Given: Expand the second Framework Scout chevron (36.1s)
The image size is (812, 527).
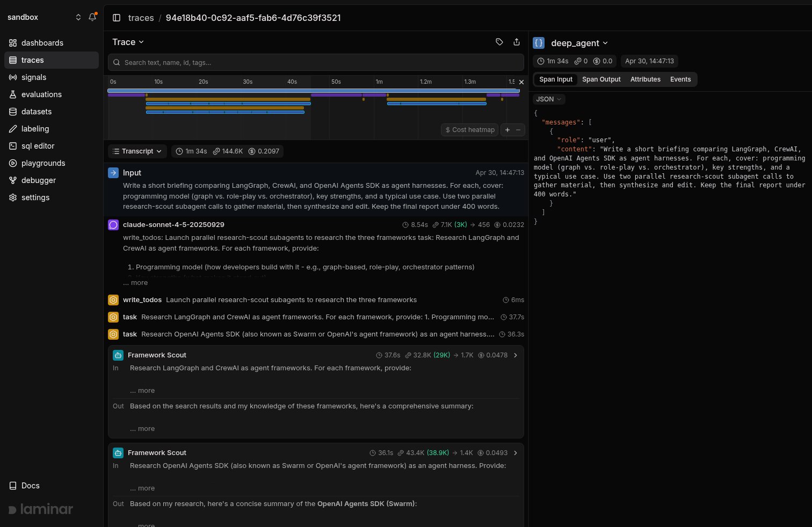Looking at the screenshot, I should [x=516, y=453].
